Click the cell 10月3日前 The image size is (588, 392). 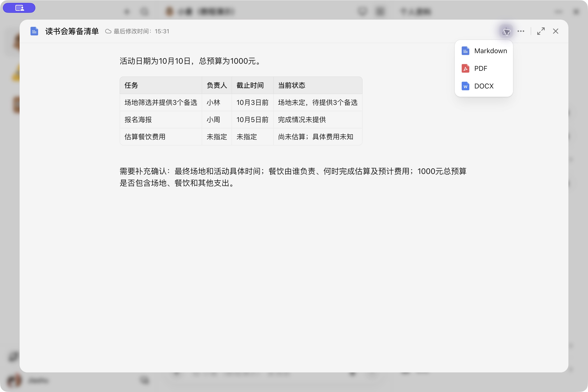click(253, 102)
